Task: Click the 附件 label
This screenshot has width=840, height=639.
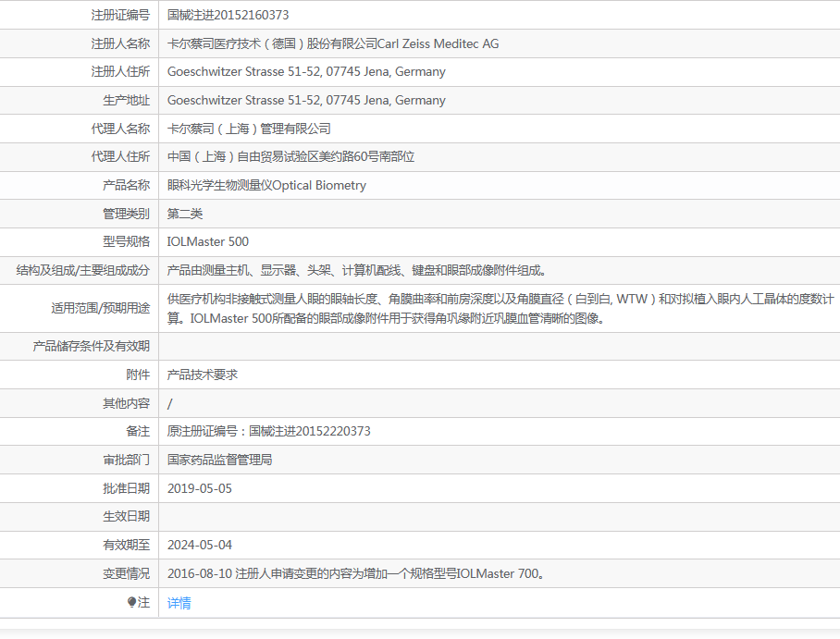Action: (138, 375)
